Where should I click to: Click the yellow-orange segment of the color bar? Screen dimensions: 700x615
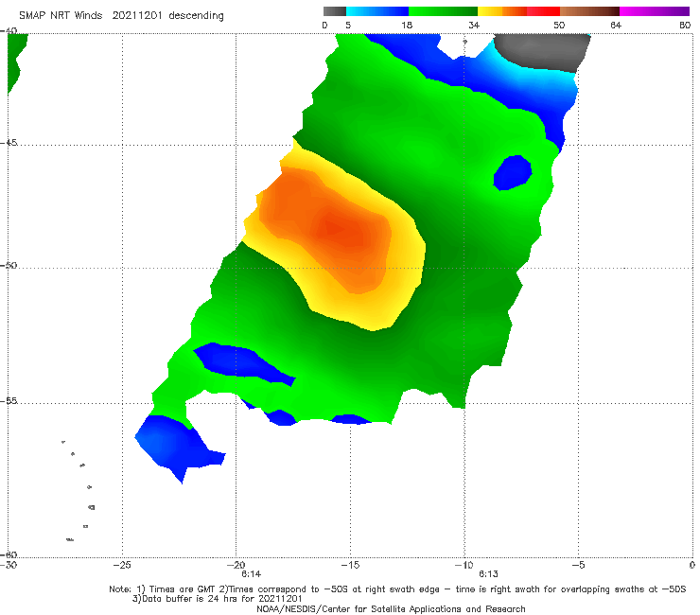(x=501, y=11)
